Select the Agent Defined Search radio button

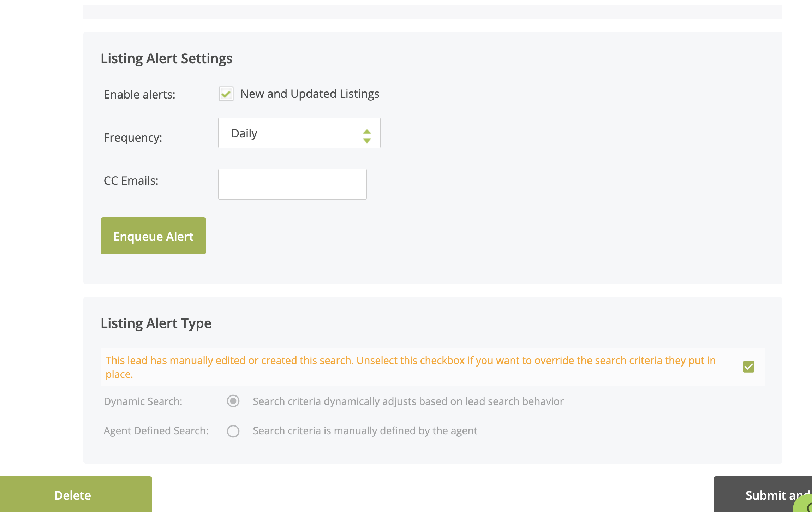click(233, 431)
